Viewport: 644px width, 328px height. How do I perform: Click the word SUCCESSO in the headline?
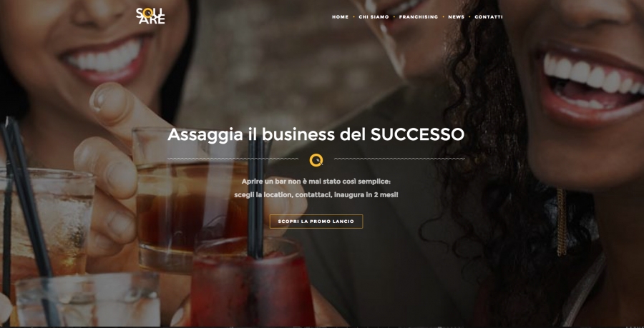417,135
